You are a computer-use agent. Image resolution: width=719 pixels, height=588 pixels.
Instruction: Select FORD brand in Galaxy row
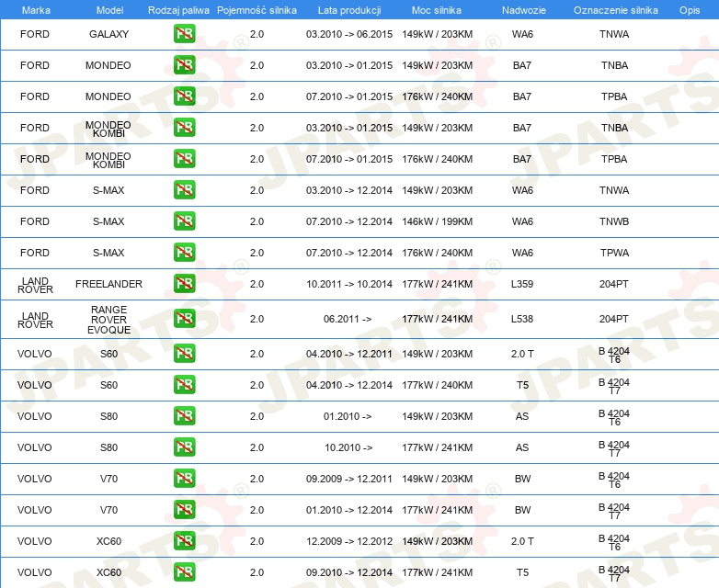coord(35,34)
